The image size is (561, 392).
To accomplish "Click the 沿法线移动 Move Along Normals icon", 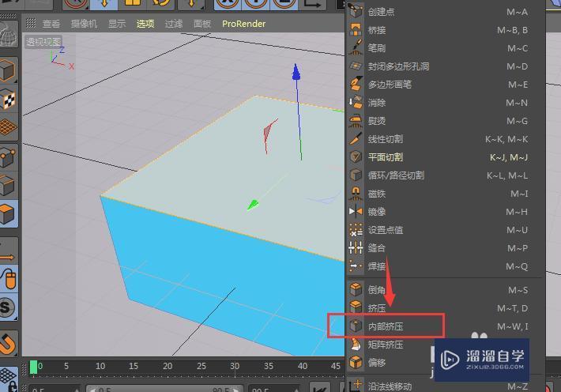I will pyautogui.click(x=356, y=386).
